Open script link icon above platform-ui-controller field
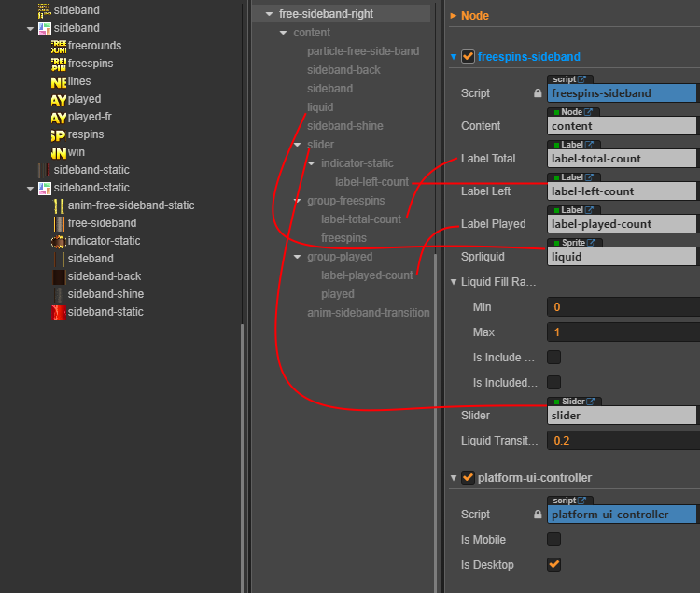Image resolution: width=700 pixels, height=593 pixels. tap(581, 501)
